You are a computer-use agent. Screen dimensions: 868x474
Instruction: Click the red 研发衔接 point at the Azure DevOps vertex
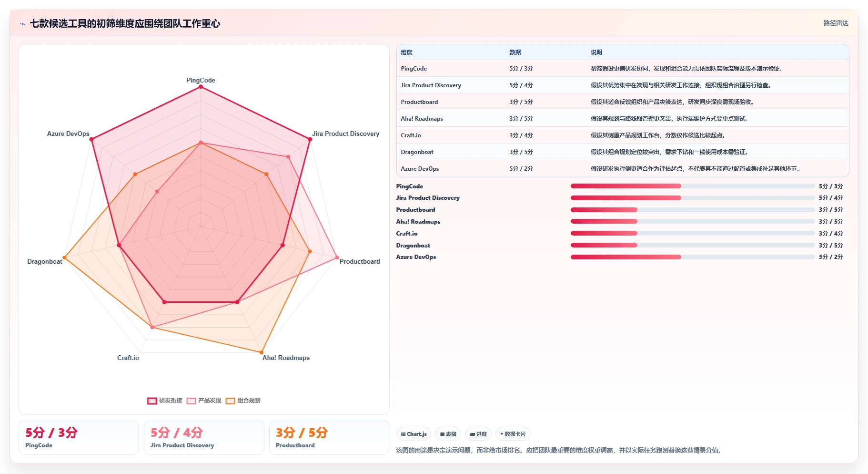[92, 139]
